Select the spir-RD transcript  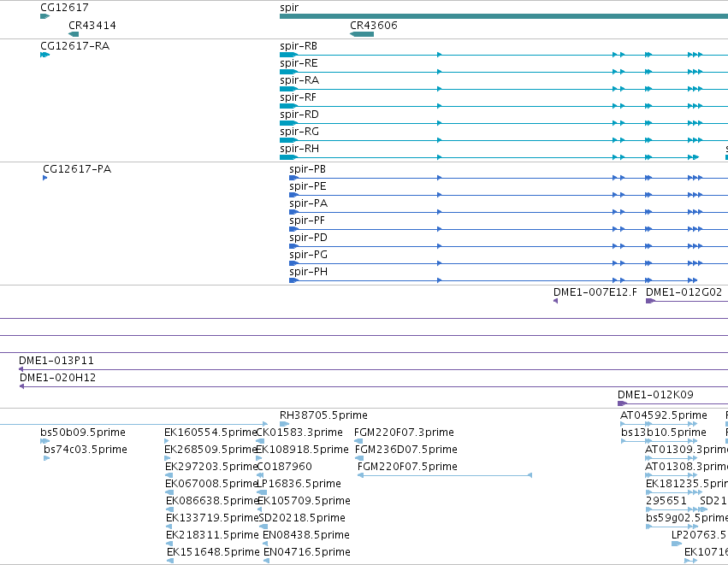[x=299, y=115]
